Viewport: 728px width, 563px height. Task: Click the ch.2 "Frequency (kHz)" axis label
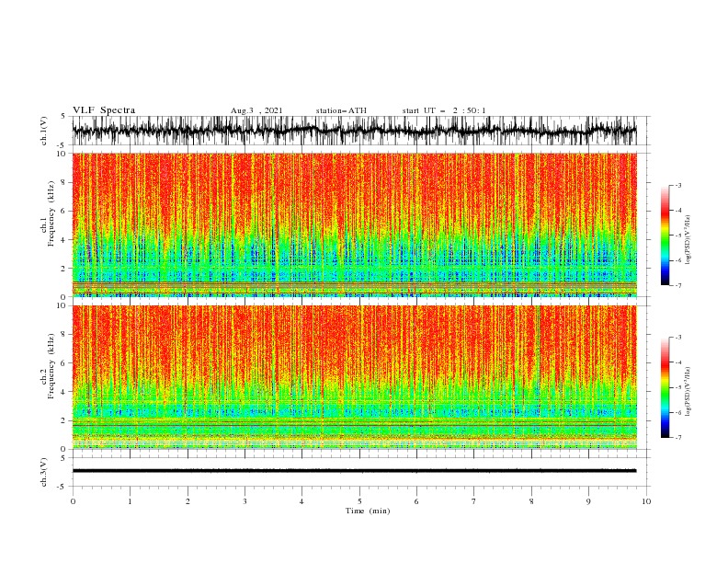[51, 366]
